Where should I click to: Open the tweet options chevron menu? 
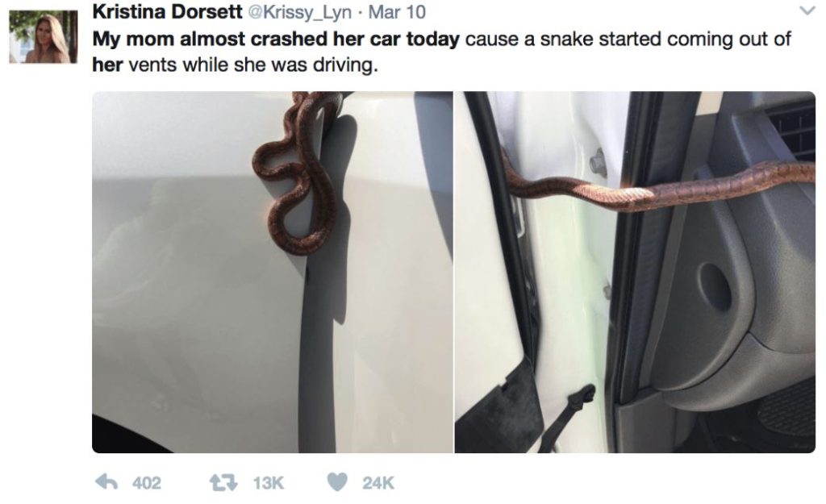click(807, 11)
